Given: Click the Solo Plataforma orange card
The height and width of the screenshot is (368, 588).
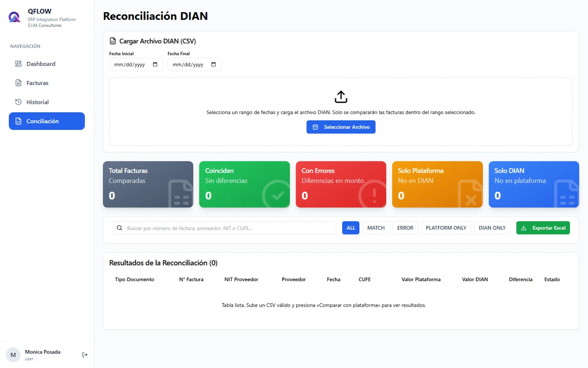Looking at the screenshot, I should 437,184.
